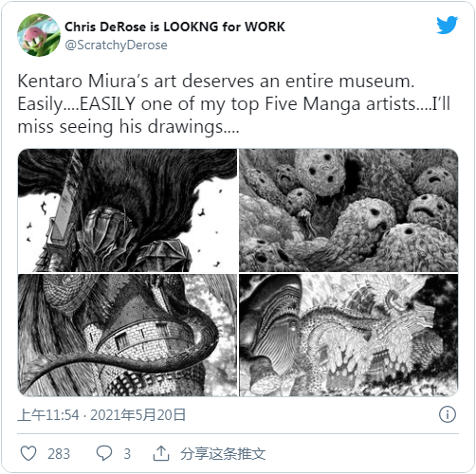
Task: Click the share upload arrow icon
Action: pos(161,453)
